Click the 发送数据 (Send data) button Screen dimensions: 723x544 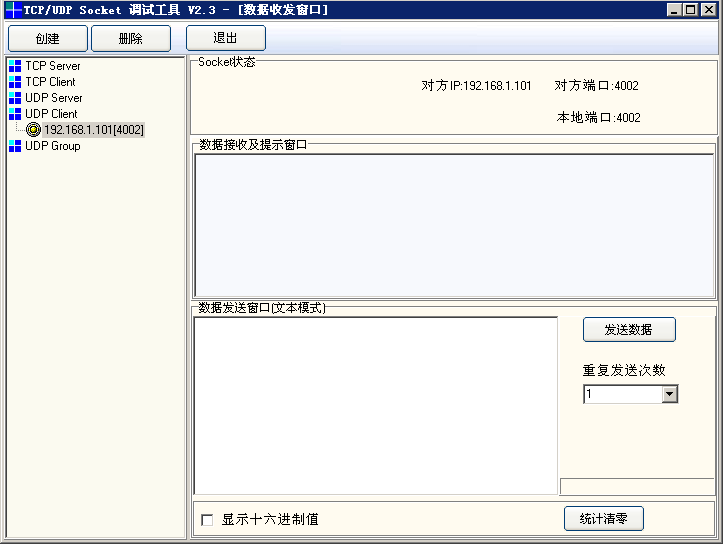(629, 330)
